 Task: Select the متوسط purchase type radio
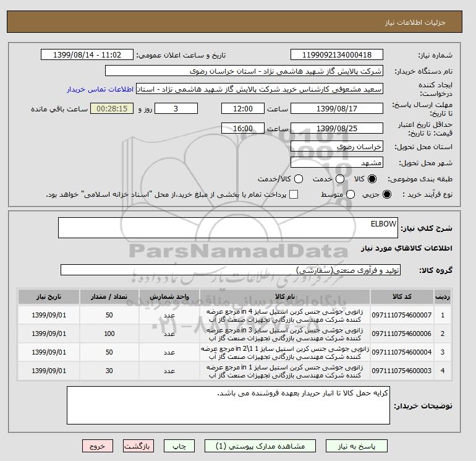(351, 194)
